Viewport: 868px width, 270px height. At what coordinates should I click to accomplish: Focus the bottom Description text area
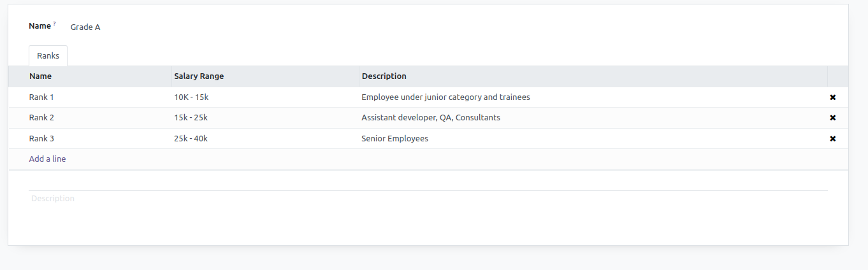click(x=427, y=199)
